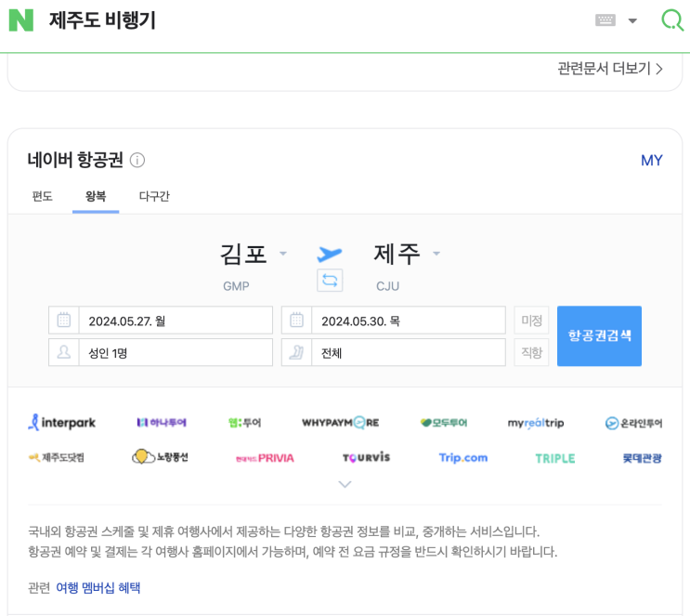Expand the search options dropdown arrow
This screenshot has height=616, width=690.
632,20
